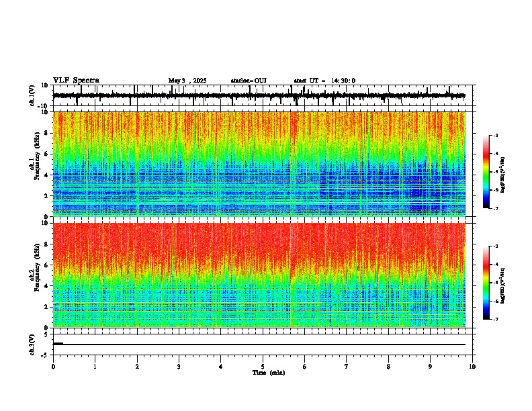Click the ch.2 spectrogram plot
Screen dimensions: 532x411
pyautogui.click(x=259, y=275)
